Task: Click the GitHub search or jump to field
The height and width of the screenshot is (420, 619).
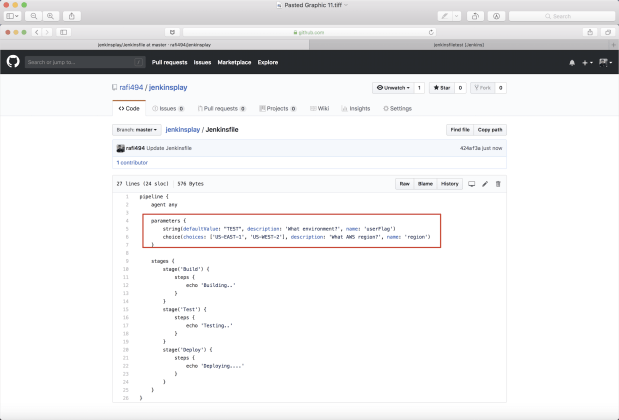Action: click(85, 62)
